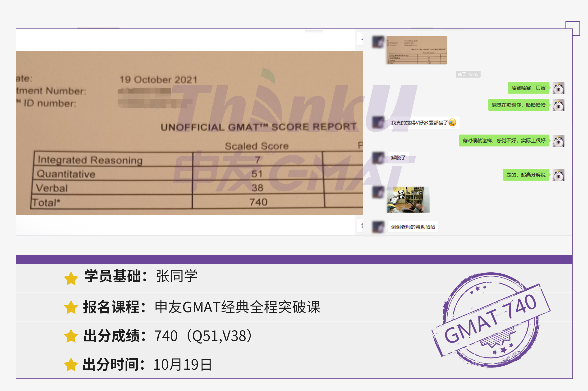The width and height of the screenshot is (588, 391).
Task: Click the 'UNOFFICIAL GMAT SCORE REPORT' heading
Action: pyautogui.click(x=258, y=127)
